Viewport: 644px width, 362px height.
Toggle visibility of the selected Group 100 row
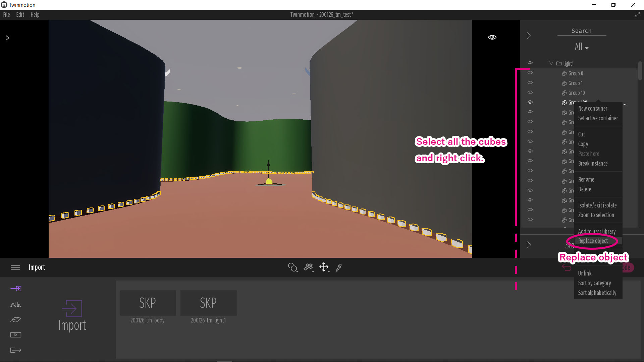click(x=530, y=102)
